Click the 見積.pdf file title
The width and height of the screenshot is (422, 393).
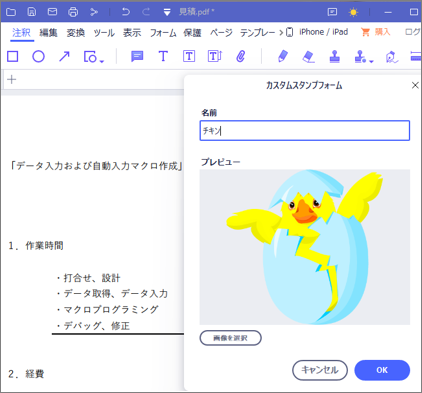tap(196, 12)
